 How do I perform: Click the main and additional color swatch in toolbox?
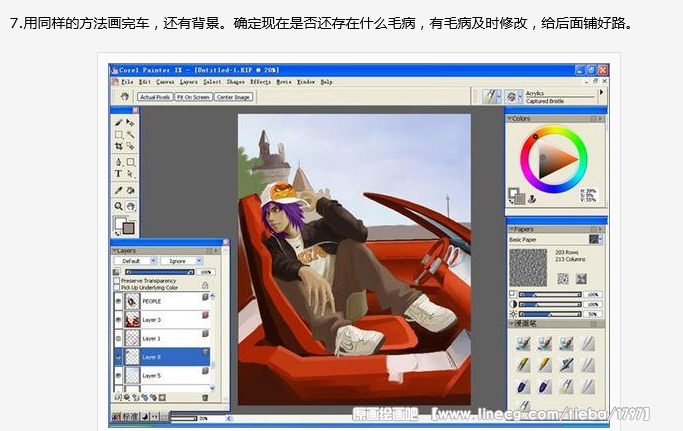click(x=125, y=225)
